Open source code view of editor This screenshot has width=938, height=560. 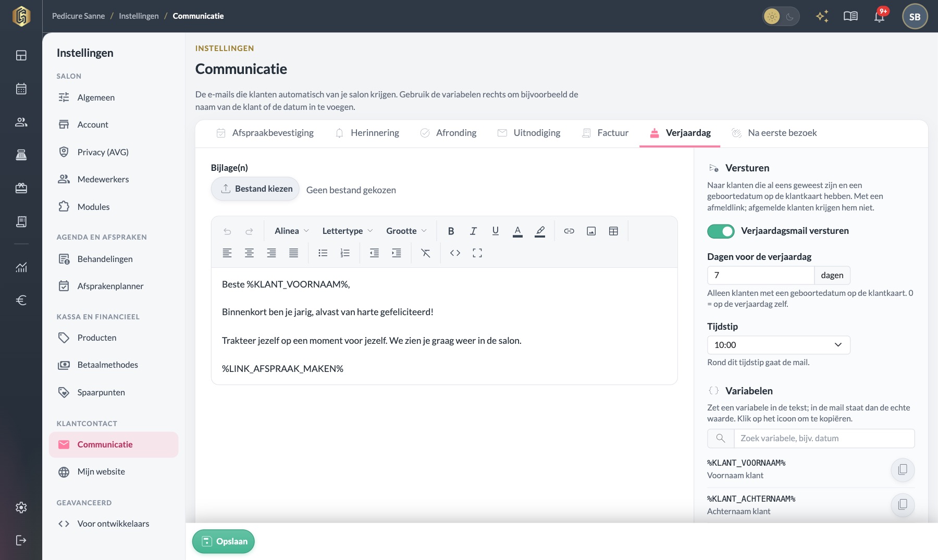[455, 253]
